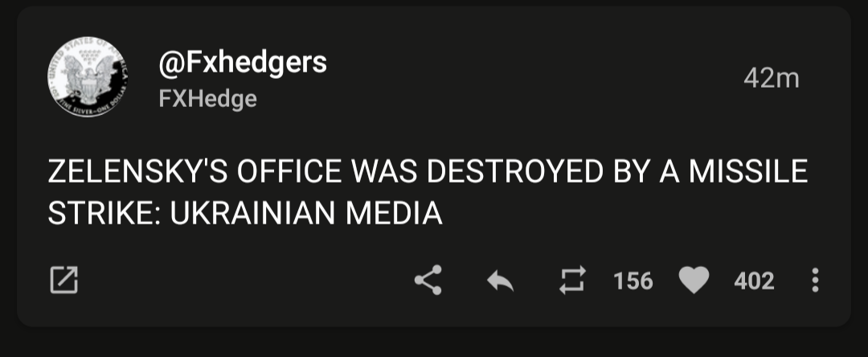Click the 42m timestamp
The width and height of the screenshot is (868, 357).
click(771, 79)
